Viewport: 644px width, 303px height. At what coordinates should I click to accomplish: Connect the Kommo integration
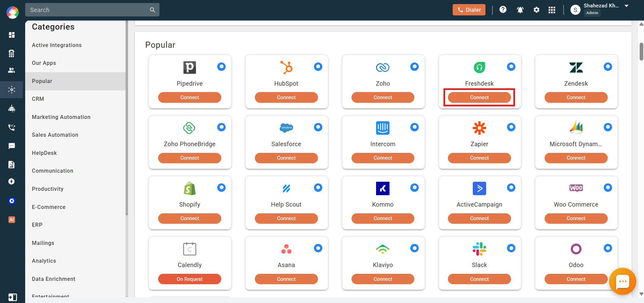click(x=383, y=218)
